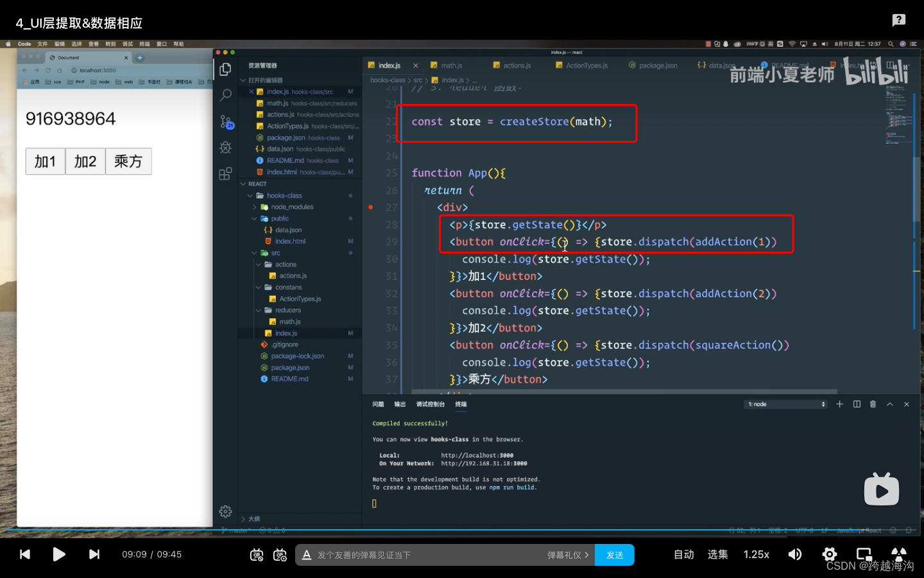The width and height of the screenshot is (924, 578).
Task: Open the '1: node' terminal dropdown
Action: [786, 404]
